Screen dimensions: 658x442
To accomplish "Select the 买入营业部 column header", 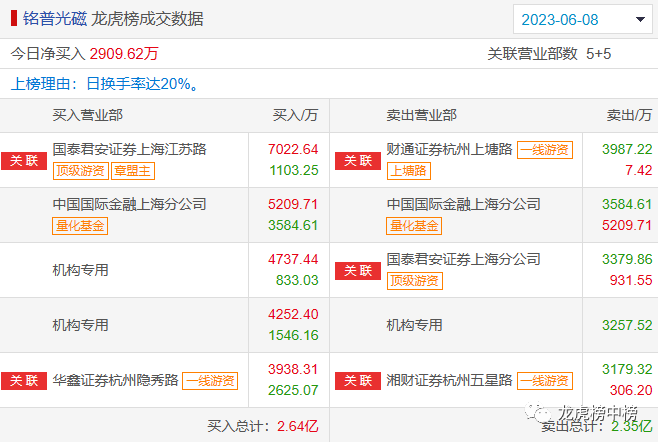I will pyautogui.click(x=88, y=115).
